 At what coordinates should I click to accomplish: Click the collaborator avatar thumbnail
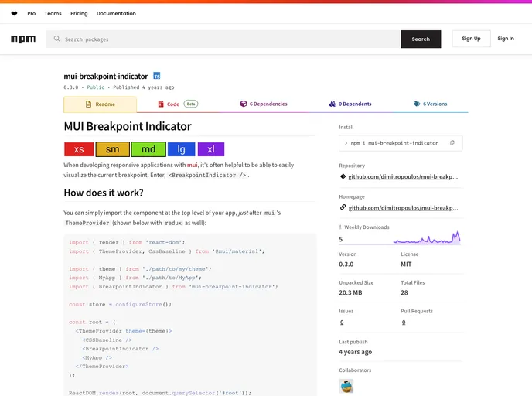346,386
